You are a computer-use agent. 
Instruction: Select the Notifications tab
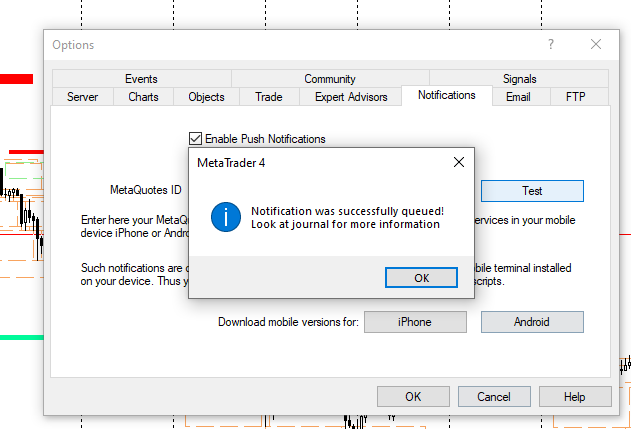(447, 95)
